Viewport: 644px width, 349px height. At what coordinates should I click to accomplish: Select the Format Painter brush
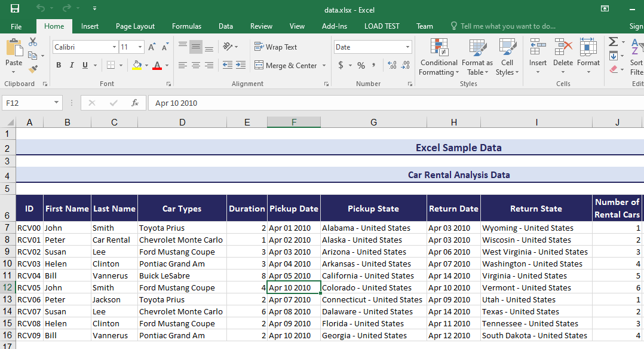coord(33,69)
